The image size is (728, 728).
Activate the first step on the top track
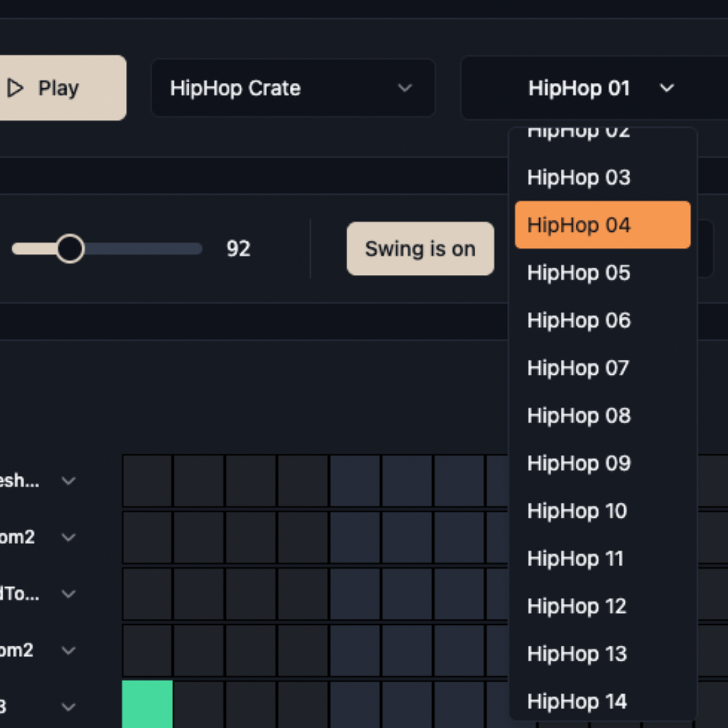pos(147,481)
